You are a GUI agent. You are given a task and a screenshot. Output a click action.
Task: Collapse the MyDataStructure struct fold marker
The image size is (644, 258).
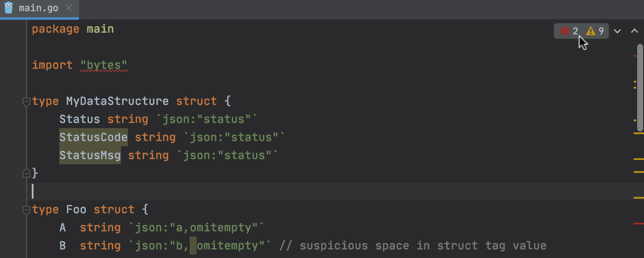click(x=26, y=101)
